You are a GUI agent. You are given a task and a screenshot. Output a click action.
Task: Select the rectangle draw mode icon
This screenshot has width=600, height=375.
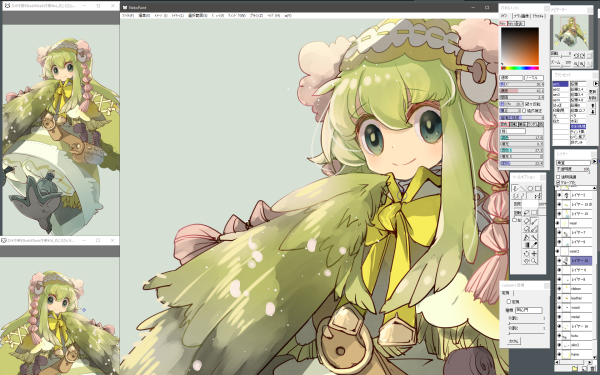pos(538,188)
